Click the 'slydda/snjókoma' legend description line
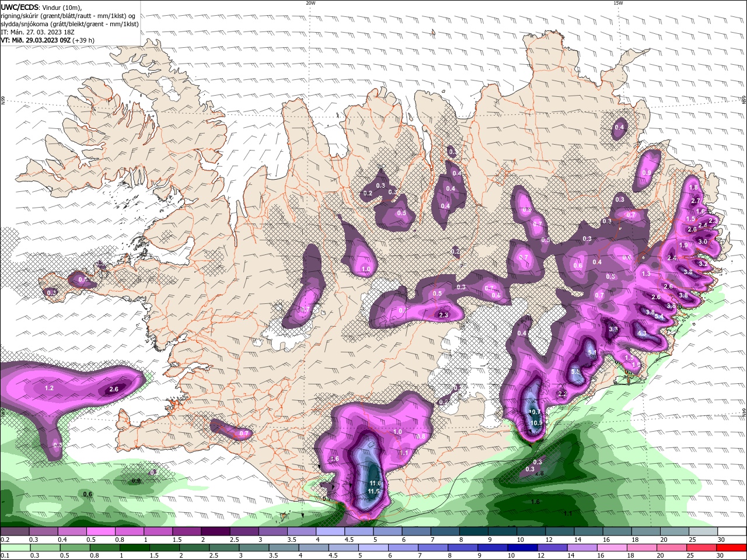This screenshot has width=747, height=560. point(69,24)
